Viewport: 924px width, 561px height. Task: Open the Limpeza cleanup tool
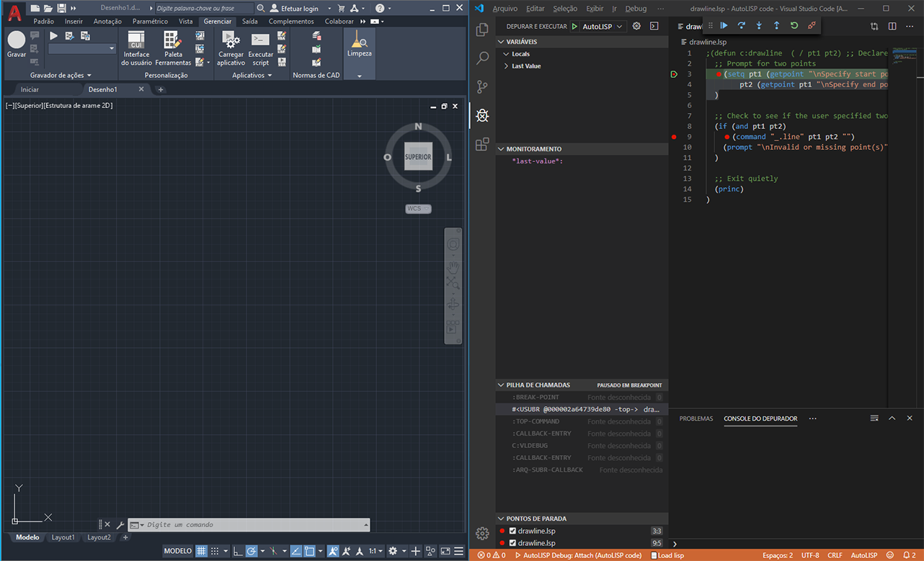(x=359, y=45)
